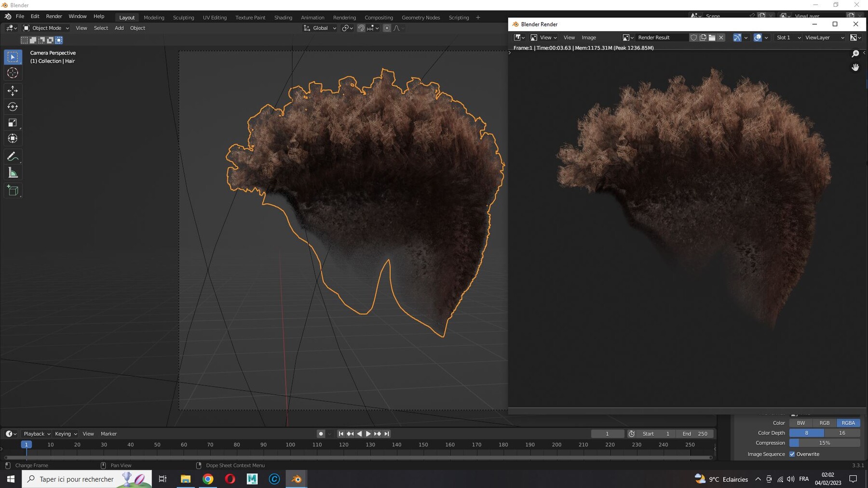Screen dimensions: 868x488
Task: Play the animation forward
Action: pos(368,434)
